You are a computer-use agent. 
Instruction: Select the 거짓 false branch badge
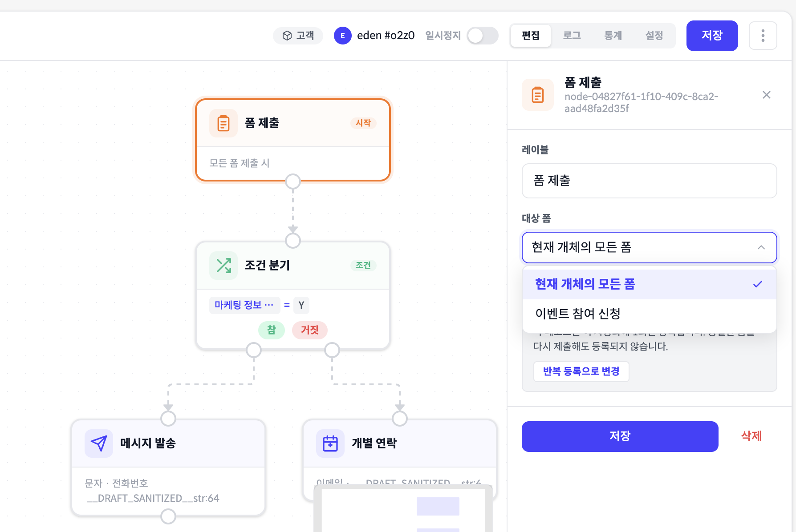[x=309, y=330]
